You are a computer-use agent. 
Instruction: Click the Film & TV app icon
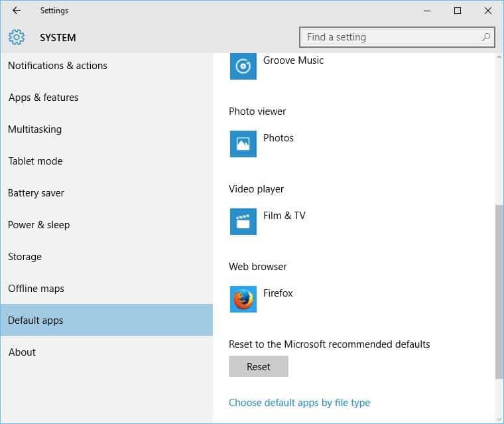[243, 222]
